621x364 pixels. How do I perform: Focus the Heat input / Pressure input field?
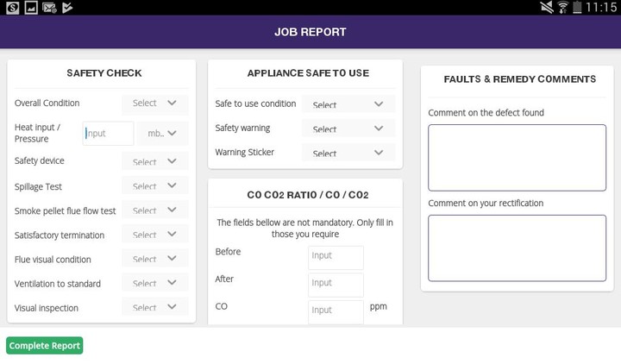click(108, 134)
